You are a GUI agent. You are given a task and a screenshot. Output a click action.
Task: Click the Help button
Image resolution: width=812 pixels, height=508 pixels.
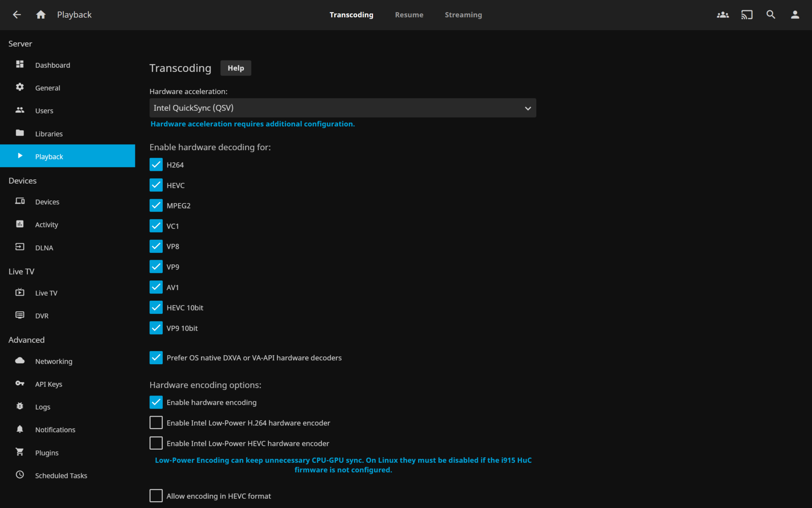[235, 68]
